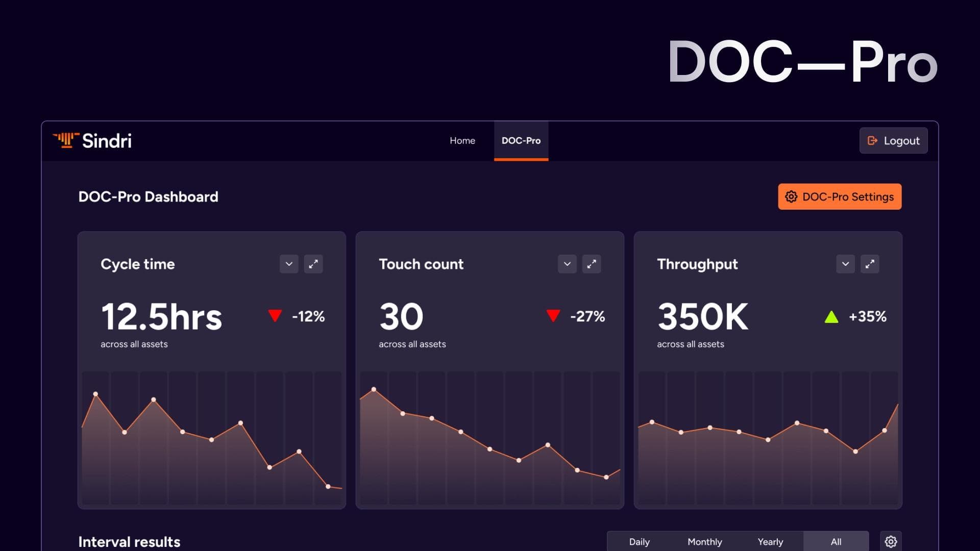Select the All interval option
The width and height of the screenshot is (980, 551).
pyautogui.click(x=836, y=542)
